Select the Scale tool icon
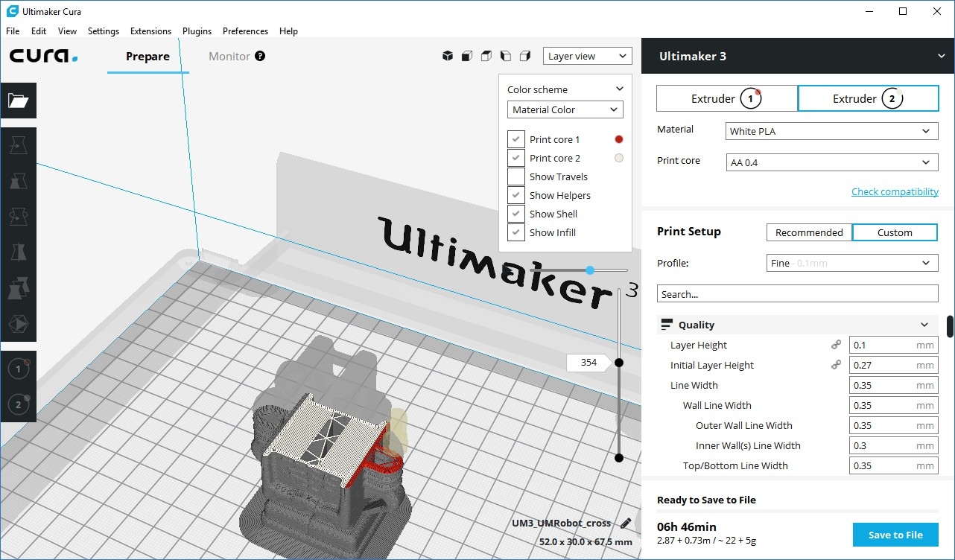 (x=18, y=181)
